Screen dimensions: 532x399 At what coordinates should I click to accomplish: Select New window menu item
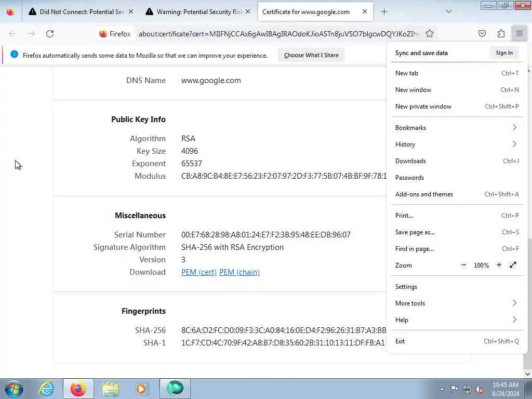(x=457, y=89)
